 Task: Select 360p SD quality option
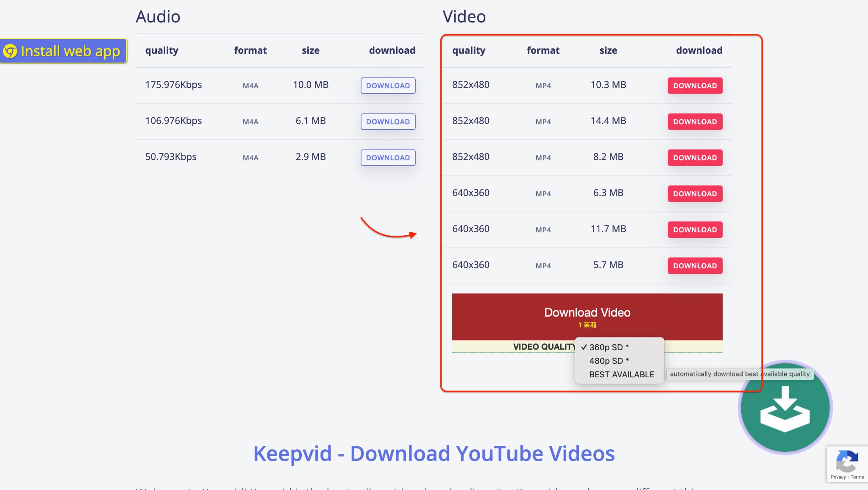619,347
